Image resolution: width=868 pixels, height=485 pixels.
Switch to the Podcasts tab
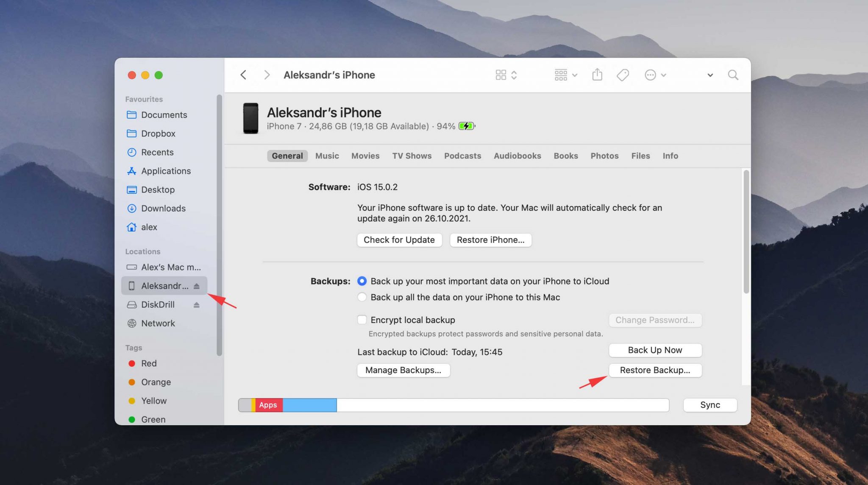[462, 156]
